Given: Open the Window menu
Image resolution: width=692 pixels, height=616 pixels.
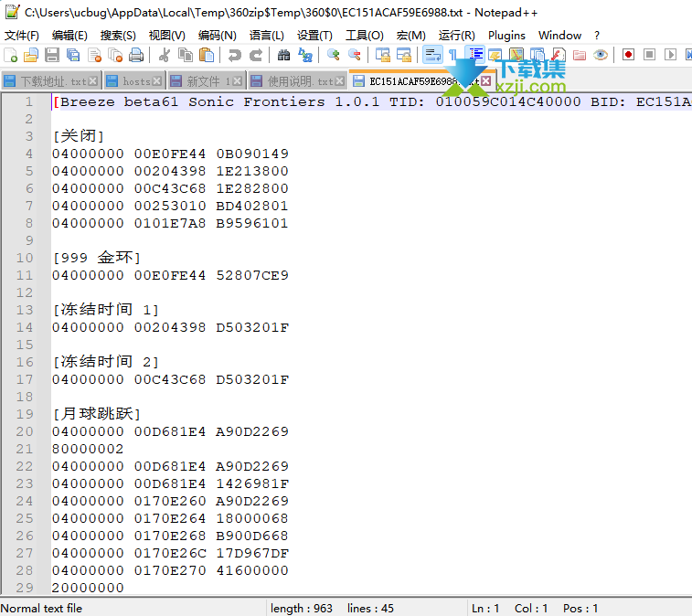Looking at the screenshot, I should tap(559, 36).
